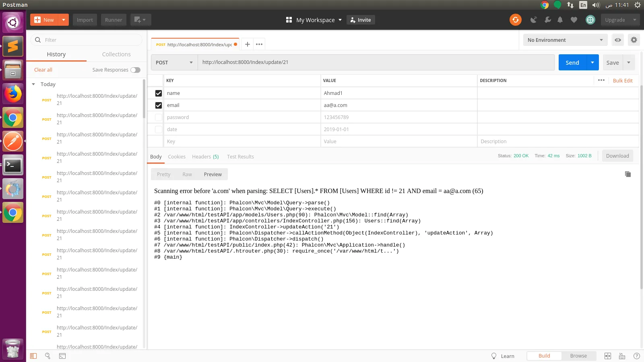This screenshot has height=362, width=644.
Task: Click the request URL field
Action: click(x=376, y=62)
